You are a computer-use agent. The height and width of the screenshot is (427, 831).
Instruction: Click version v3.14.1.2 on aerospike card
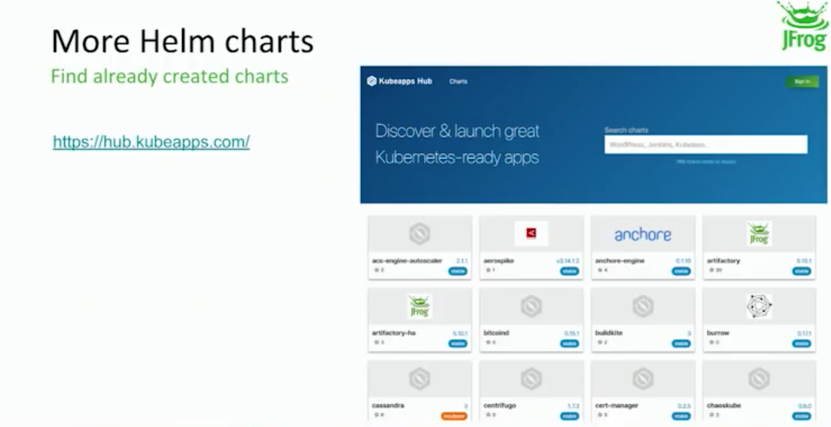coord(568,261)
